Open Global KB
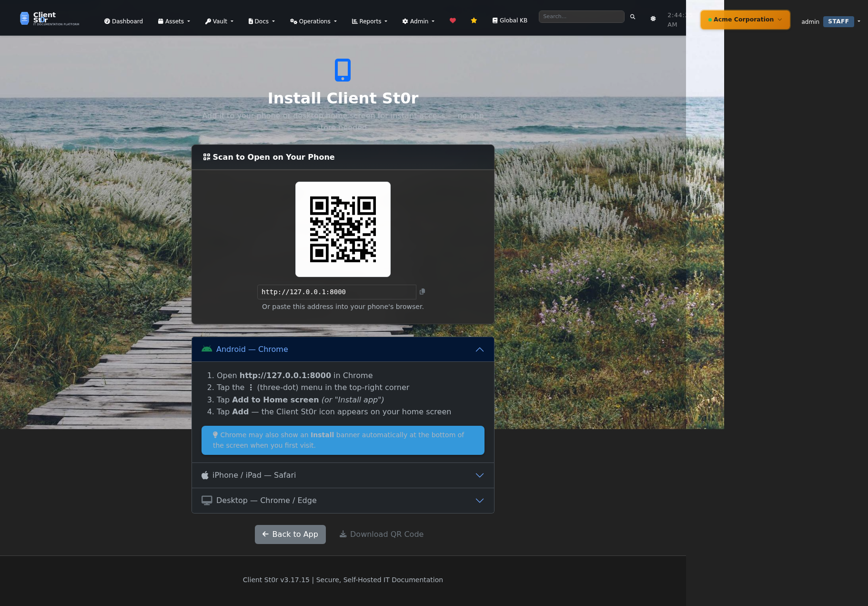This screenshot has width=868, height=606. pyautogui.click(x=510, y=21)
